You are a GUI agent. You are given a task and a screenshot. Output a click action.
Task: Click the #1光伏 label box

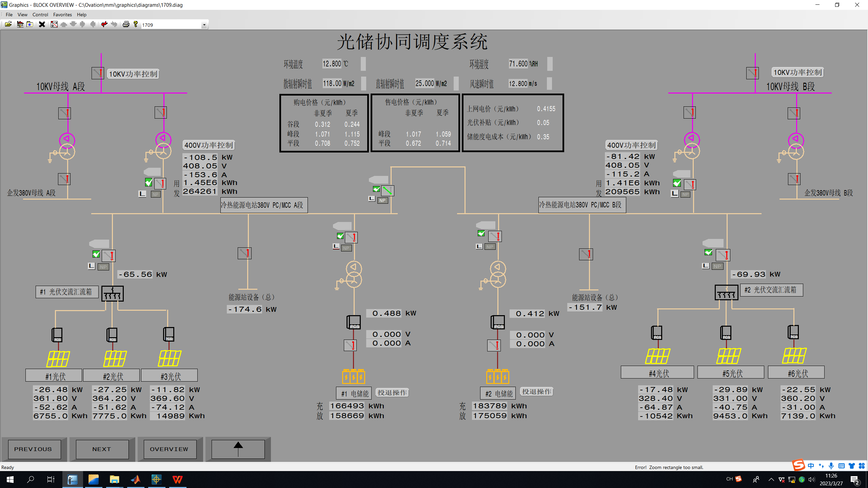coord(54,375)
